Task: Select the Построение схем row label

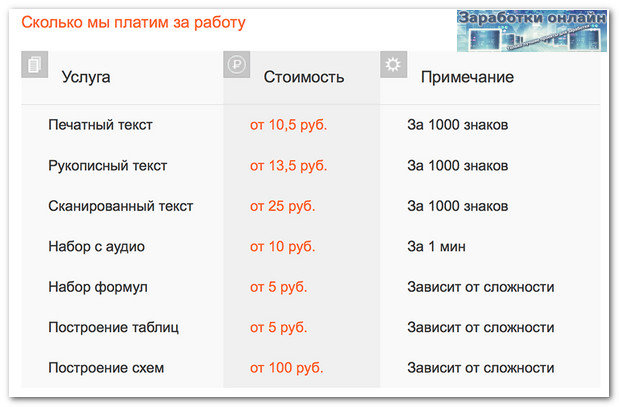Action: tap(106, 368)
